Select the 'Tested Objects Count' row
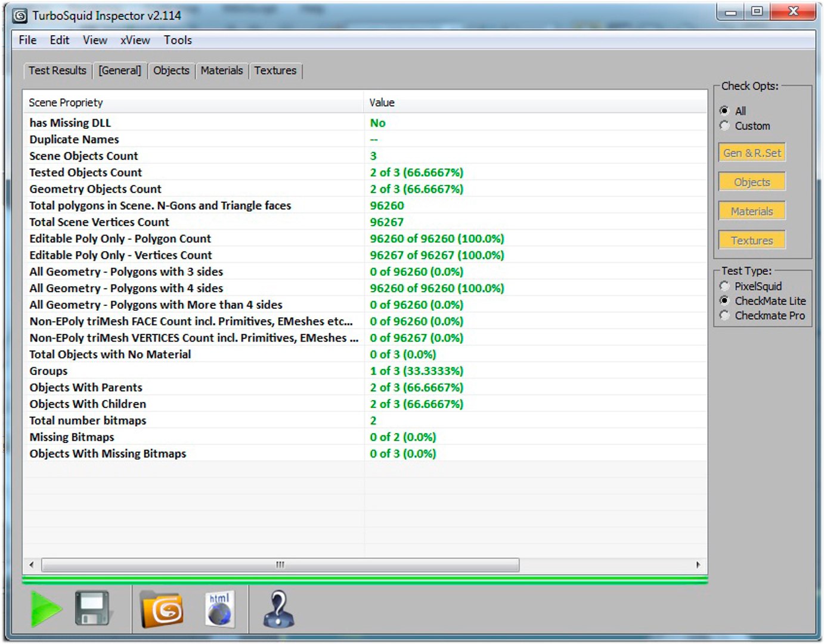This screenshot has width=824, height=644. point(365,172)
